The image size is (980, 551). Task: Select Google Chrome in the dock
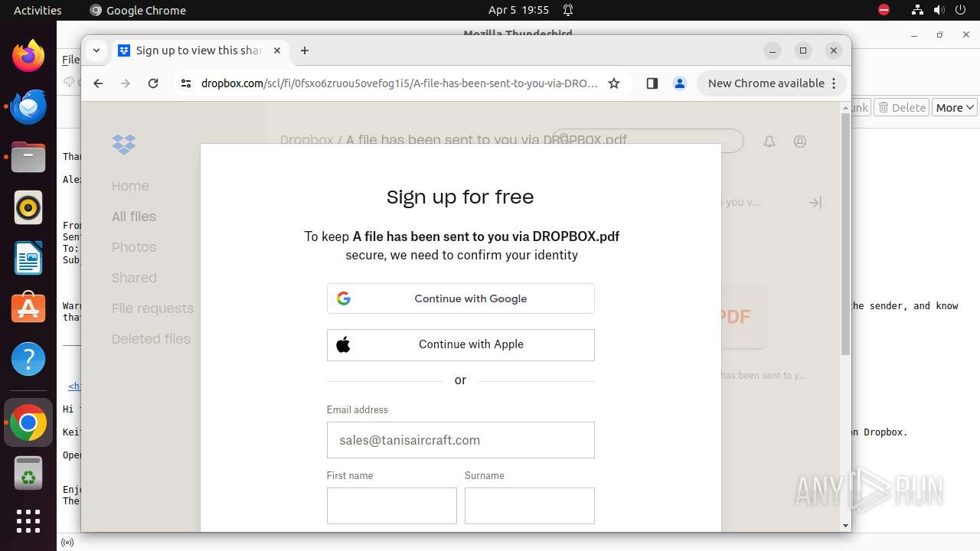[x=28, y=422]
